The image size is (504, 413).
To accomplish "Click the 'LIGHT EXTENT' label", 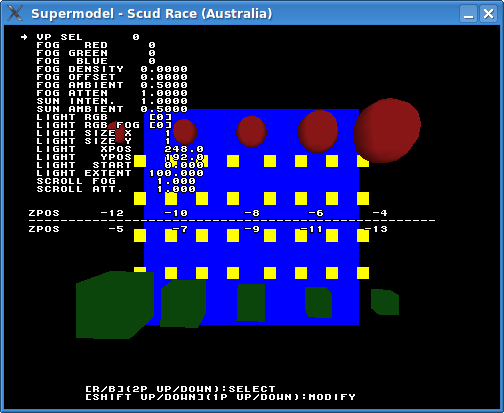I will coord(84,173).
